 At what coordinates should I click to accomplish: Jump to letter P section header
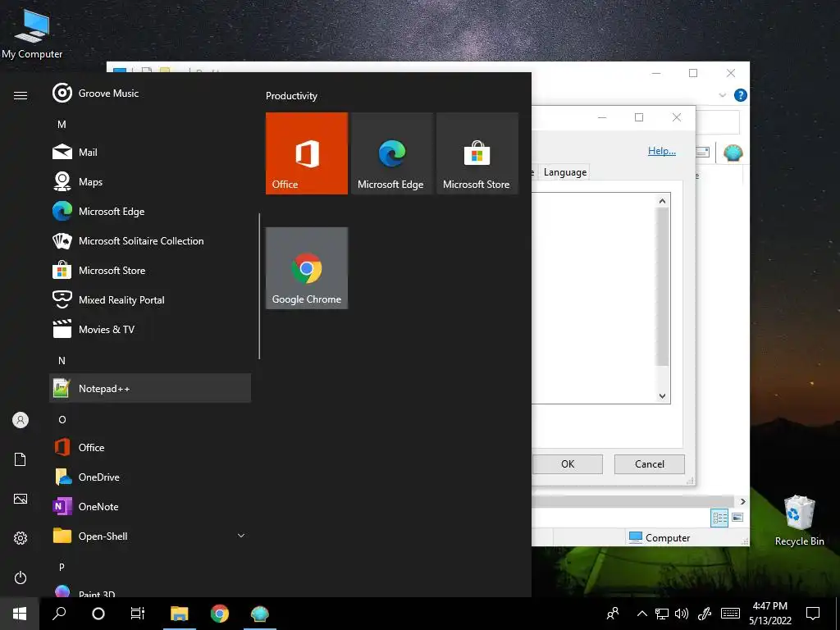click(62, 567)
